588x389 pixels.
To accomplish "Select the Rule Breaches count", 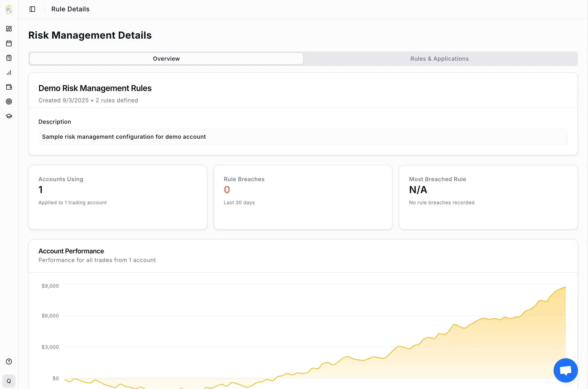I will (226, 189).
